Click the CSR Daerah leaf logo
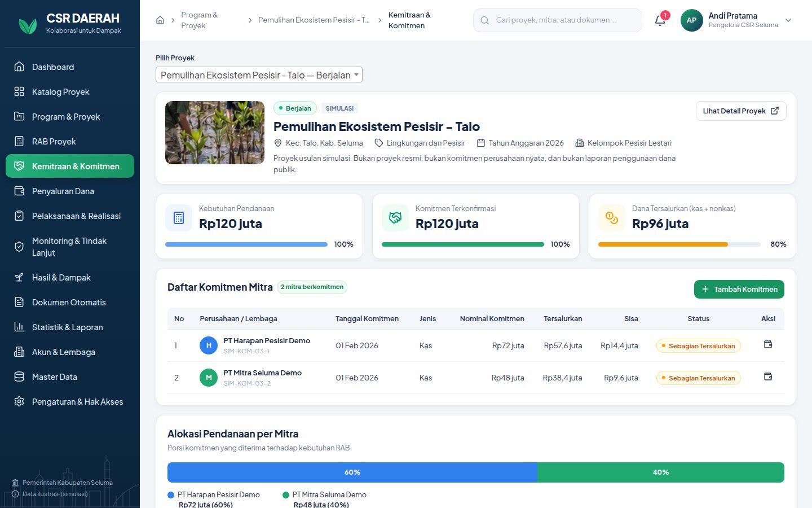The width and height of the screenshot is (812, 508). tap(28, 25)
